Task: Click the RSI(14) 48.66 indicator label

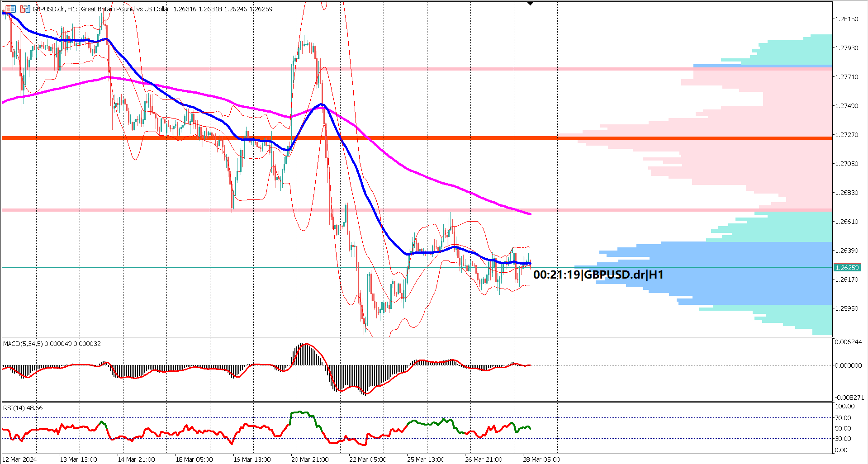Action: point(22,407)
